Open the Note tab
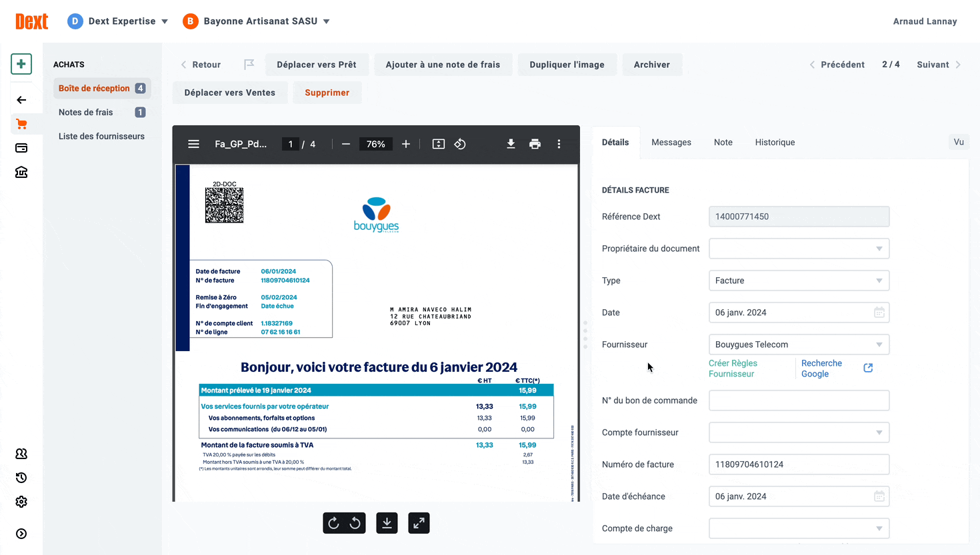The image size is (980, 555). 723,143
